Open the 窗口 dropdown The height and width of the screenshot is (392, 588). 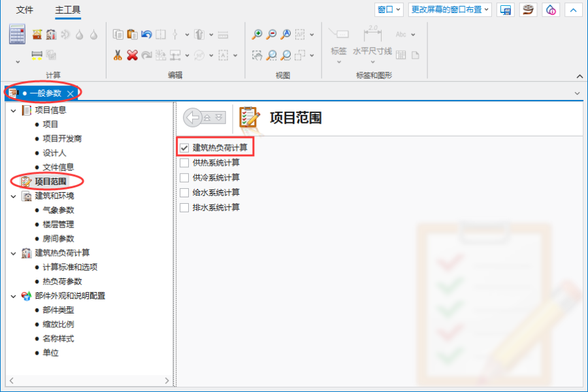click(389, 10)
